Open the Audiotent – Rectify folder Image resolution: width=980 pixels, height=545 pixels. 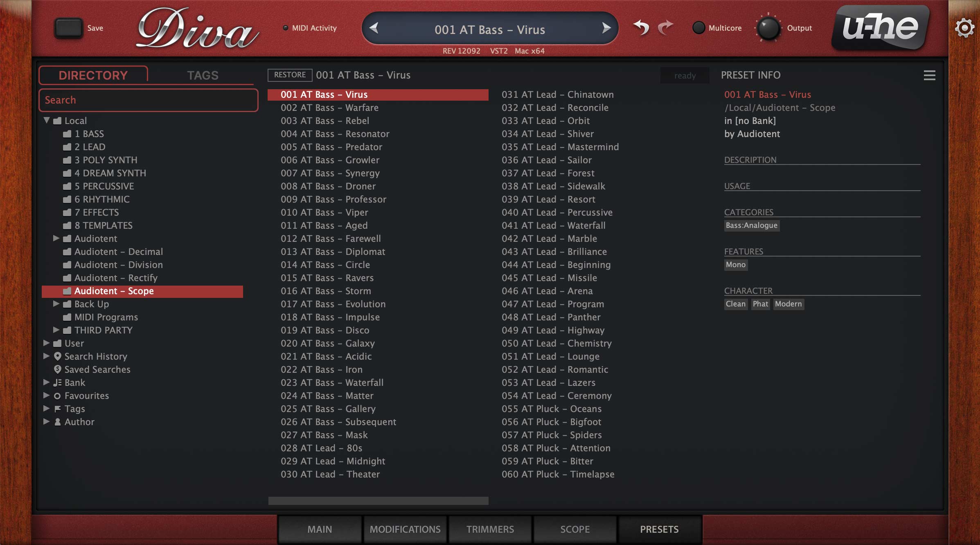pyautogui.click(x=116, y=278)
